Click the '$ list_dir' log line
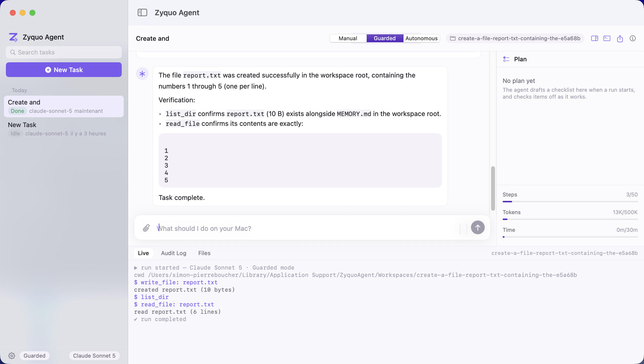The height and width of the screenshot is (364, 644). [x=151, y=297]
